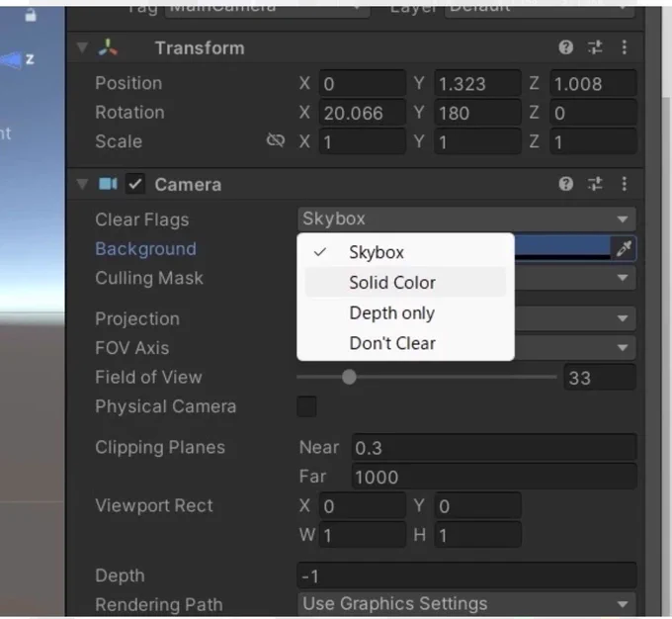The width and height of the screenshot is (672, 619).
Task: Click the Viewport Rect H field
Action: click(x=478, y=535)
